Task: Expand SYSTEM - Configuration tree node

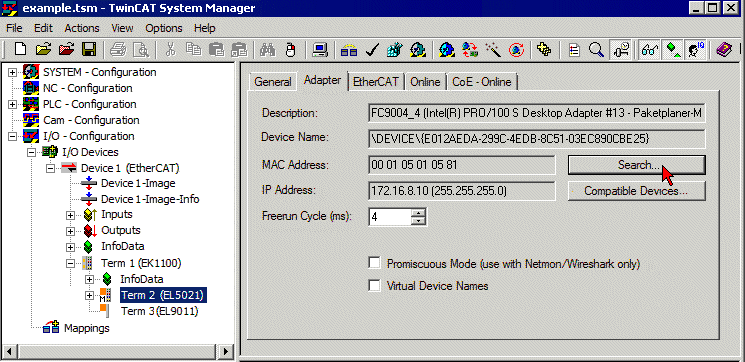Action: tap(13, 72)
